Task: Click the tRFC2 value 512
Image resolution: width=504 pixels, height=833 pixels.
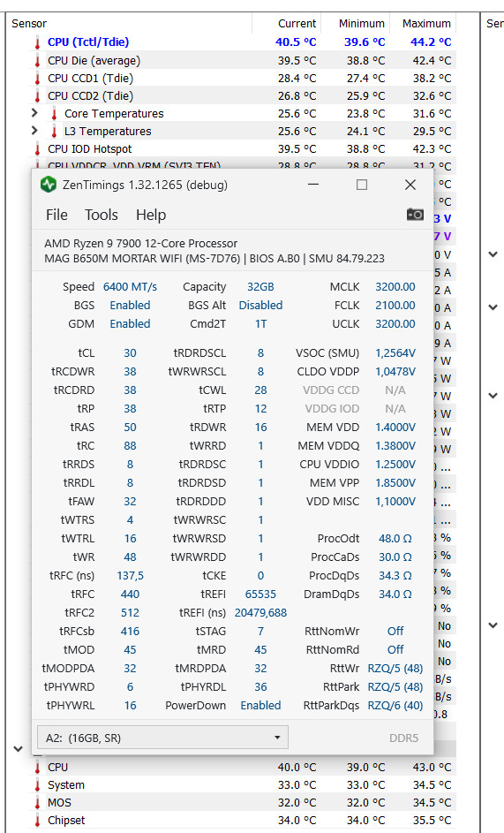Action: pyautogui.click(x=130, y=613)
